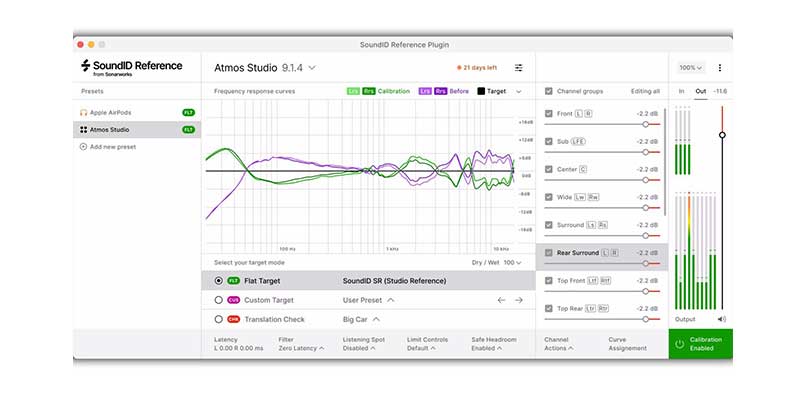
Task: Toggle the Rear Surround checkbox
Action: click(x=548, y=253)
